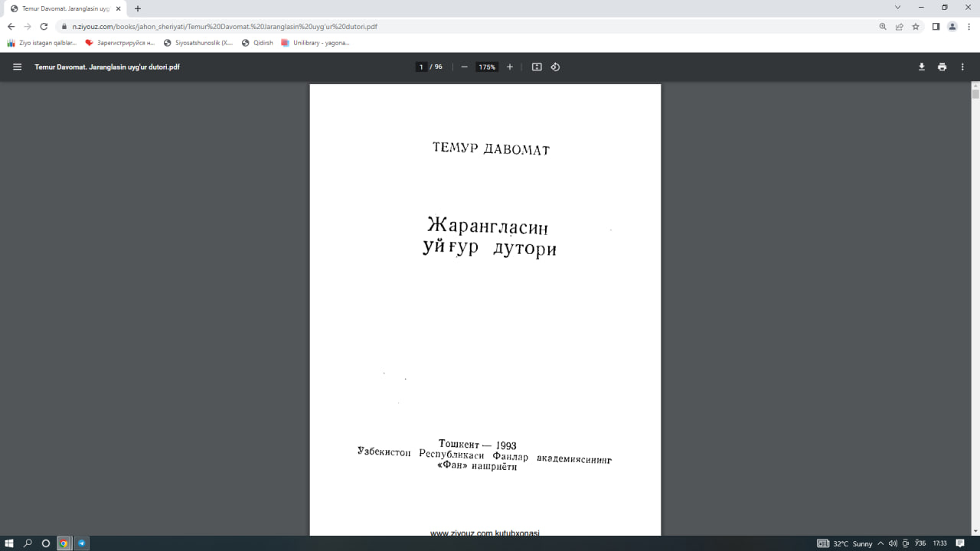Go back in browser history
Viewport: 980px width, 551px height.
tap(11, 26)
